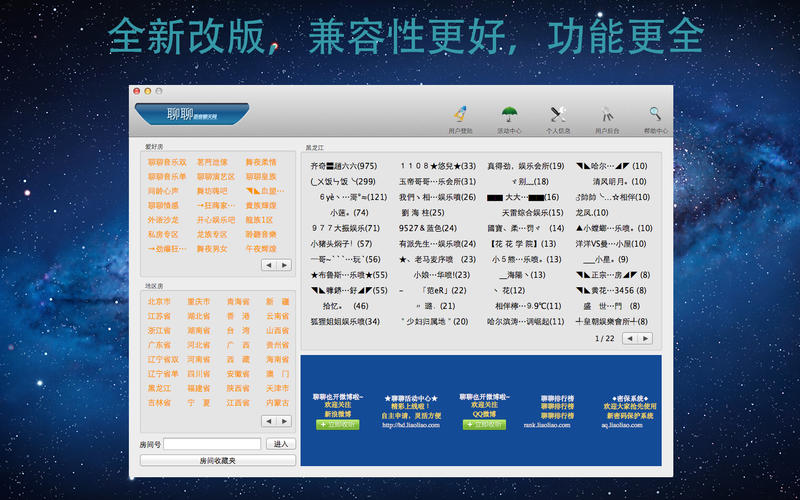Select 北京市 in region rooms

coord(159,301)
